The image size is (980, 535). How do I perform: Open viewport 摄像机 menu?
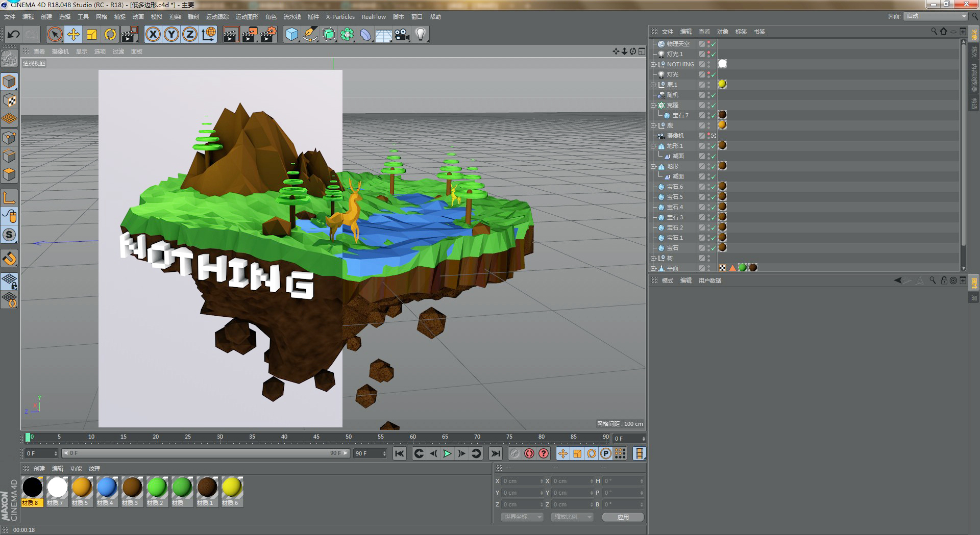tap(60, 52)
